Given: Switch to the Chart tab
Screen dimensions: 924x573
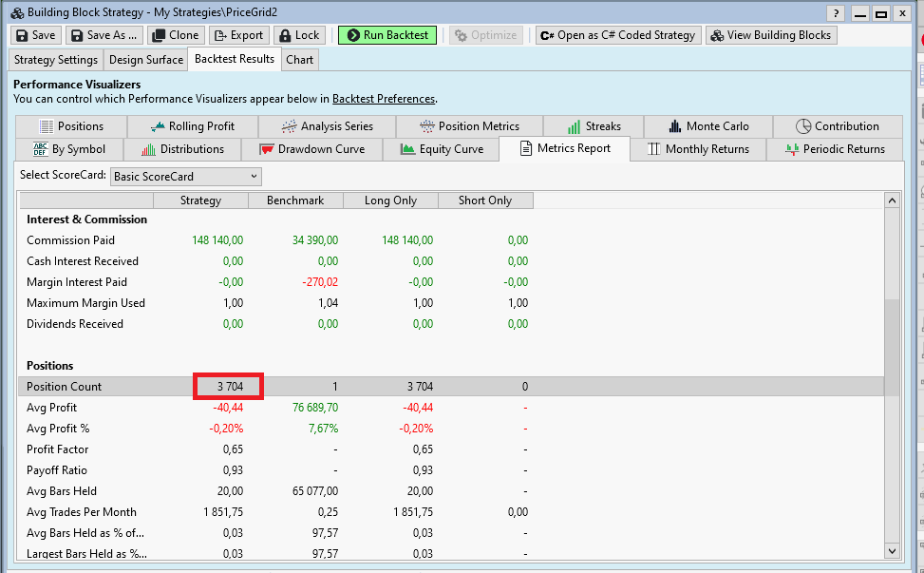Looking at the screenshot, I should coord(299,60).
